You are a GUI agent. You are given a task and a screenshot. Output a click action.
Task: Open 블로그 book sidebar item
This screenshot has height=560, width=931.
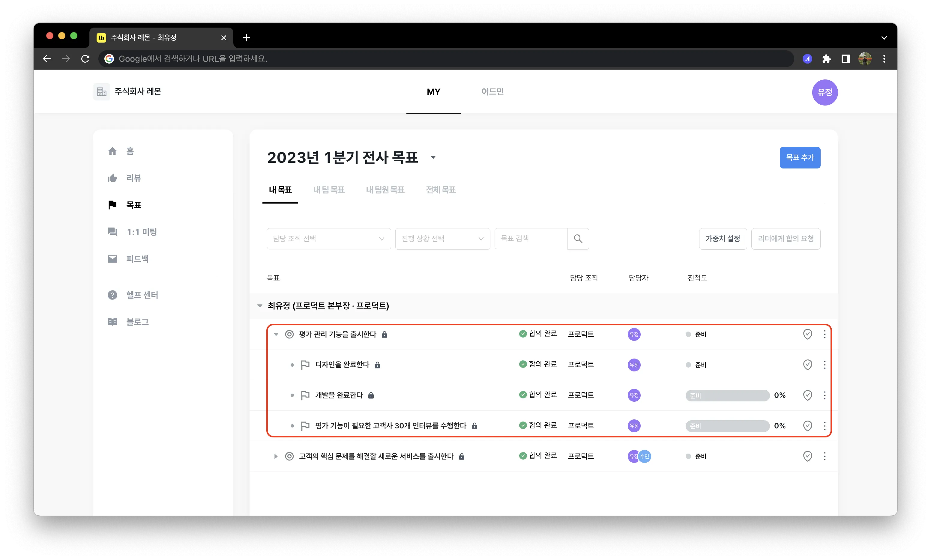[x=128, y=321]
